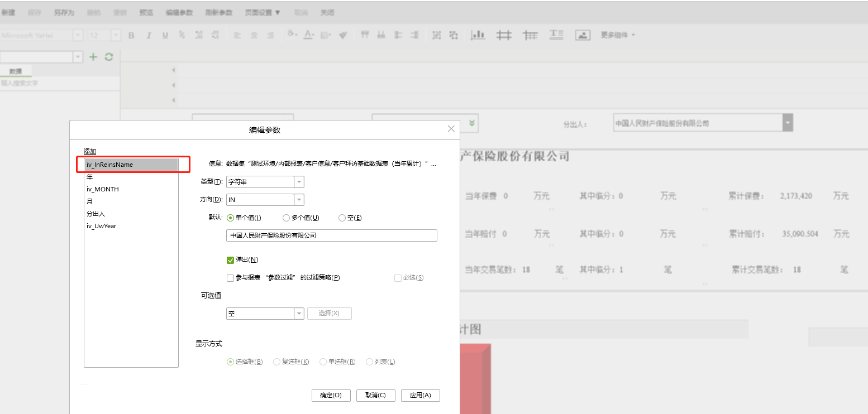Open the fill color bucket tool
Viewport: 868px width, 414px height.
coord(292,35)
